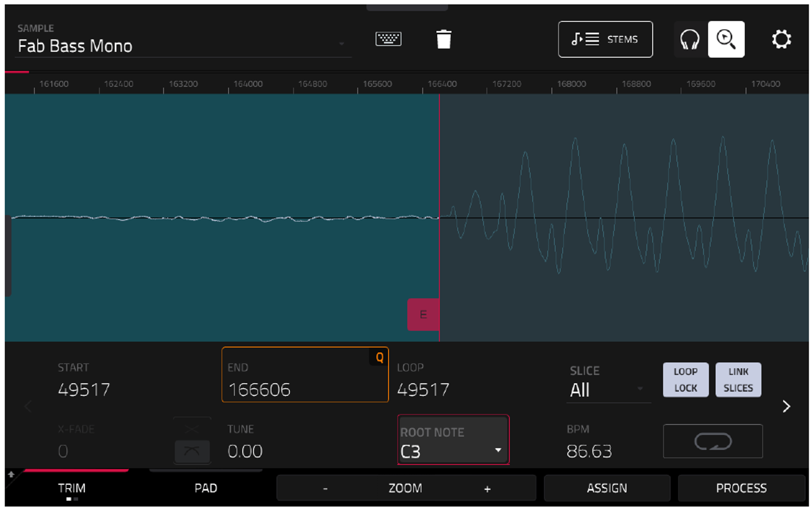Tap the Q quantize badge on End
Image resolution: width=812 pixels, height=512 pixels.
379,357
